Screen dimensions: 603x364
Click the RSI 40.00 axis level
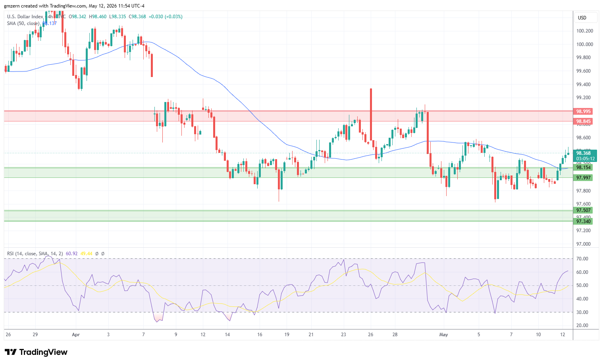coord(582,299)
